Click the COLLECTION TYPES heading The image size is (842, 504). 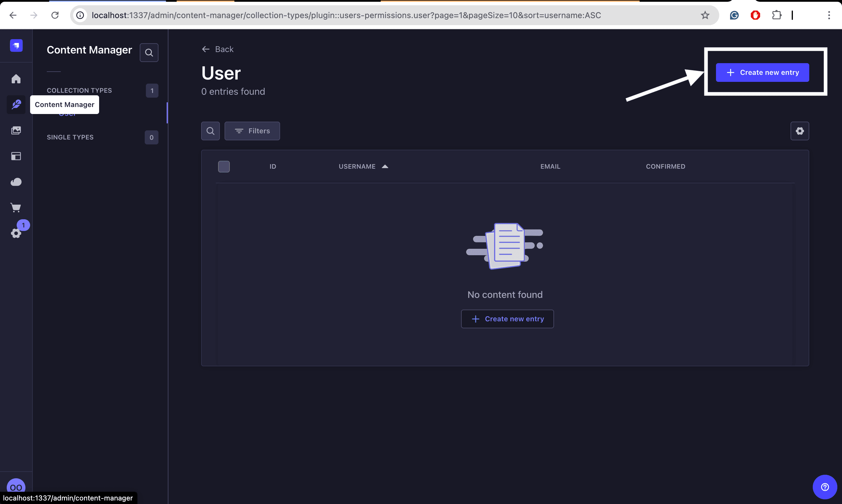pyautogui.click(x=79, y=90)
